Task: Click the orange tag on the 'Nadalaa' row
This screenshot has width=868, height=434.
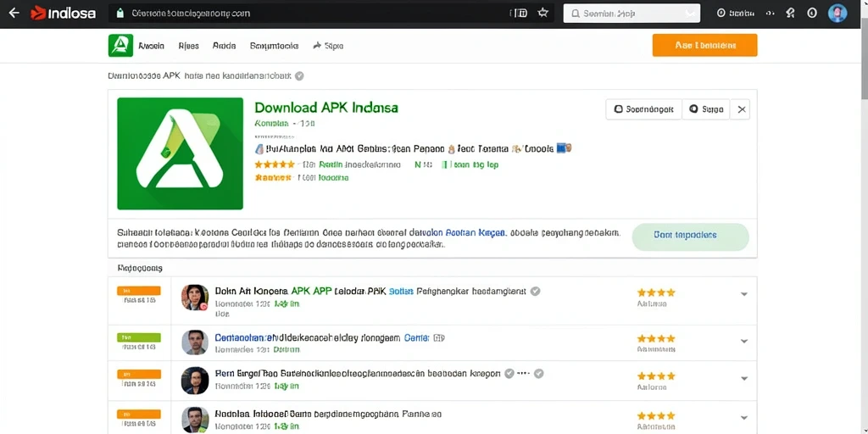Action: 139,414
